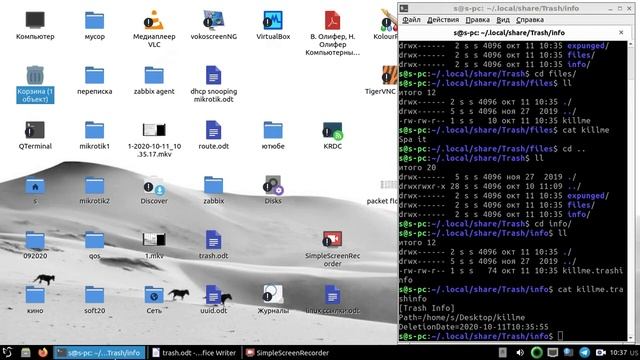
Task: Click terminal text DeletionDate=2020-10-11T10:35:55
Action: (473, 327)
